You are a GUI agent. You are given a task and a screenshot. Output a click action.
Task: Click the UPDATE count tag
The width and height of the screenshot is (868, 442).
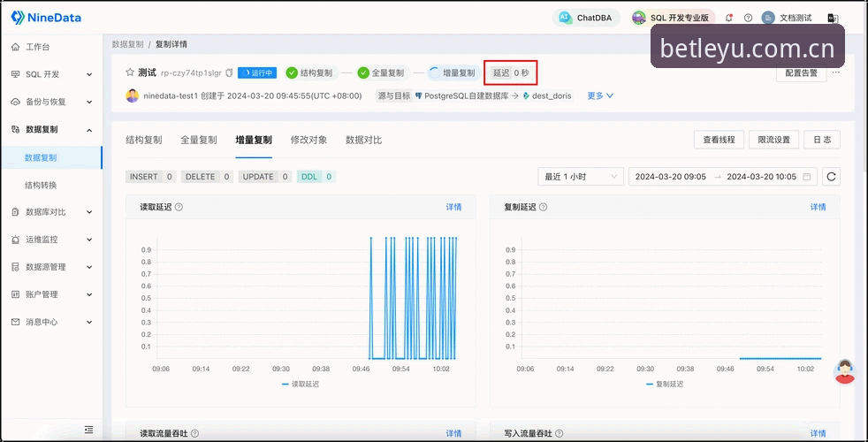265,177
